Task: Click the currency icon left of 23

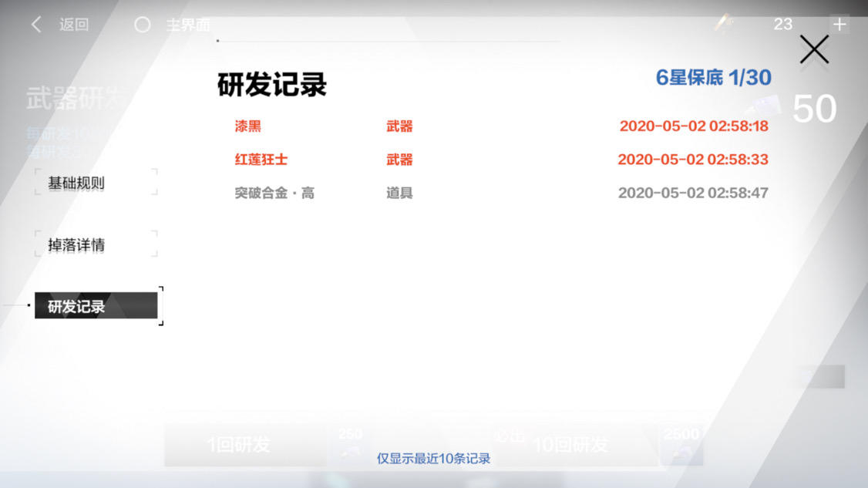Action: tap(724, 23)
